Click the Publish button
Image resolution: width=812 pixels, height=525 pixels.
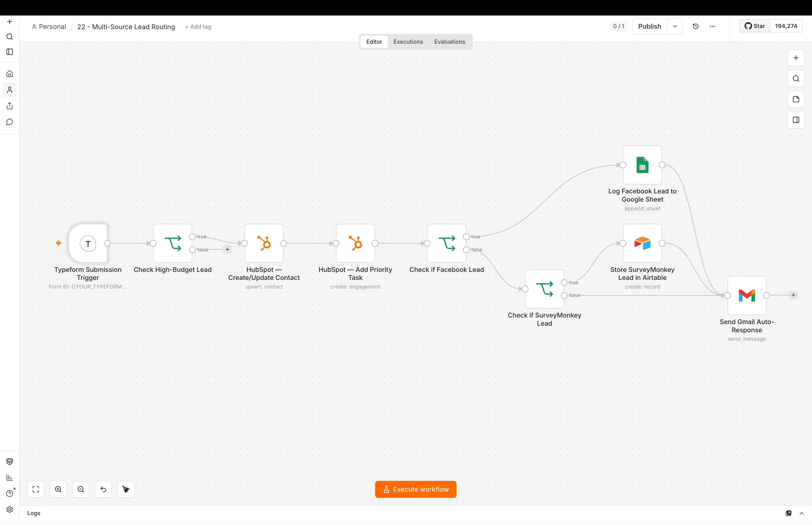[x=649, y=26]
